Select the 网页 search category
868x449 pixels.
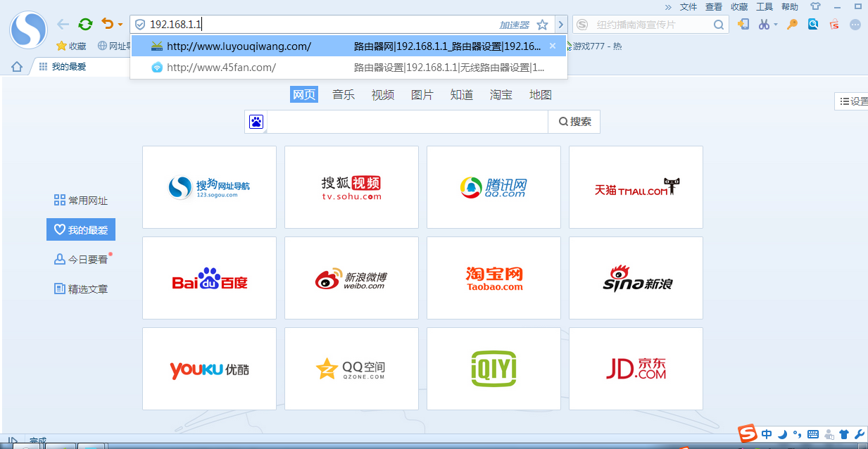[x=304, y=95]
